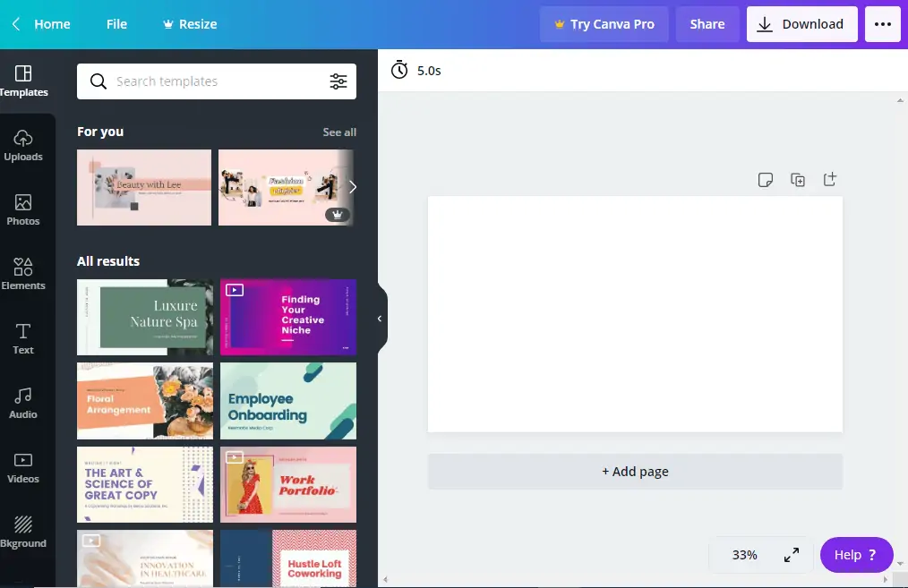Duplicate the current page
Viewport: 908px width, 588px height.
pos(798,179)
